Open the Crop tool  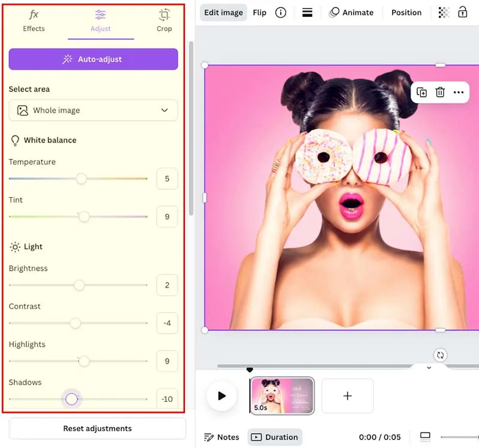pyautogui.click(x=163, y=21)
